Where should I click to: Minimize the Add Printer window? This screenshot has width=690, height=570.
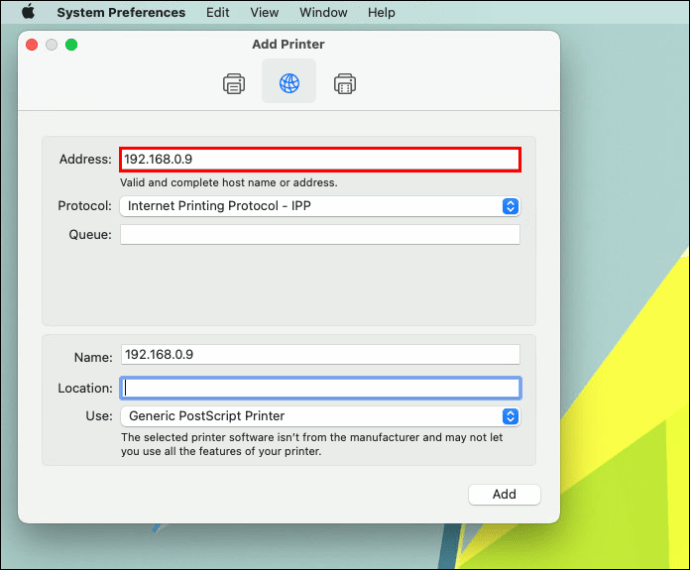click(52, 45)
